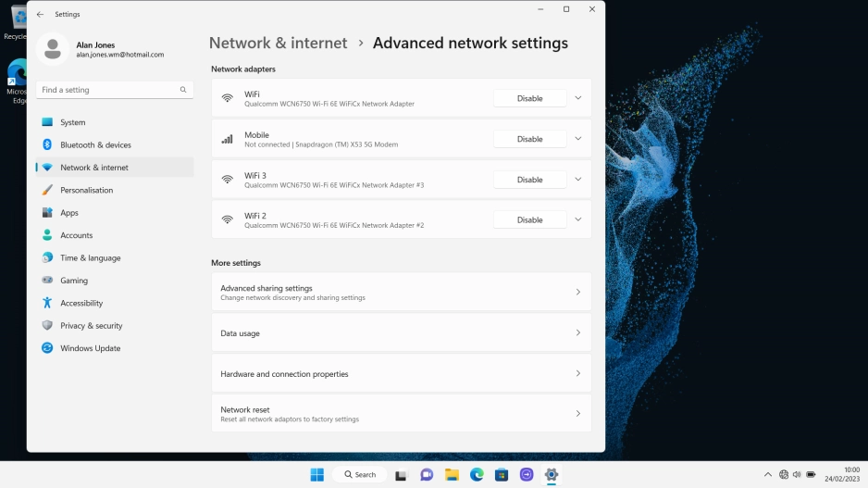Click the taskbar Search box
Image resolution: width=868 pixels, height=488 pixels.
360,475
